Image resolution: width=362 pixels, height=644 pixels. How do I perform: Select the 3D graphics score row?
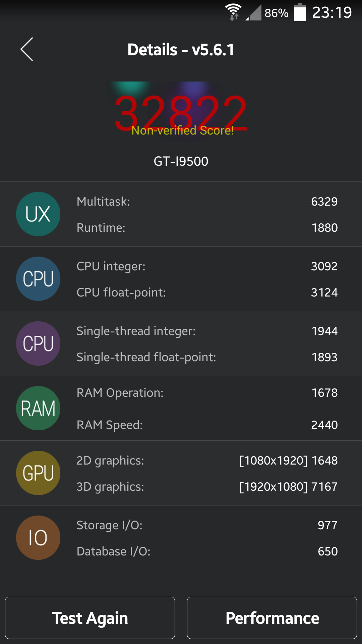coord(207,487)
